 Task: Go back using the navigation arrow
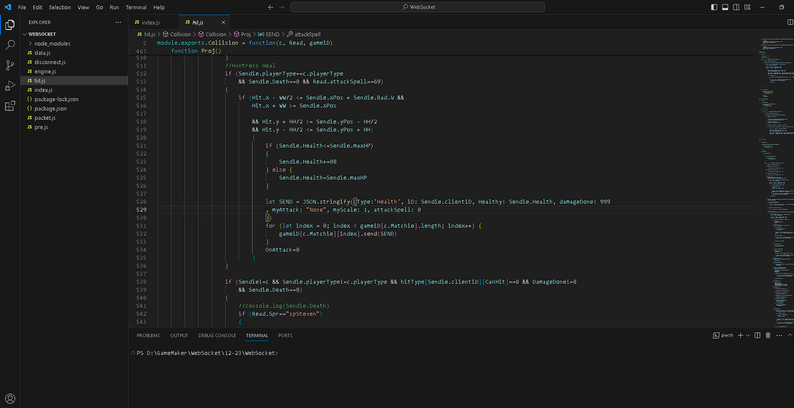point(270,7)
